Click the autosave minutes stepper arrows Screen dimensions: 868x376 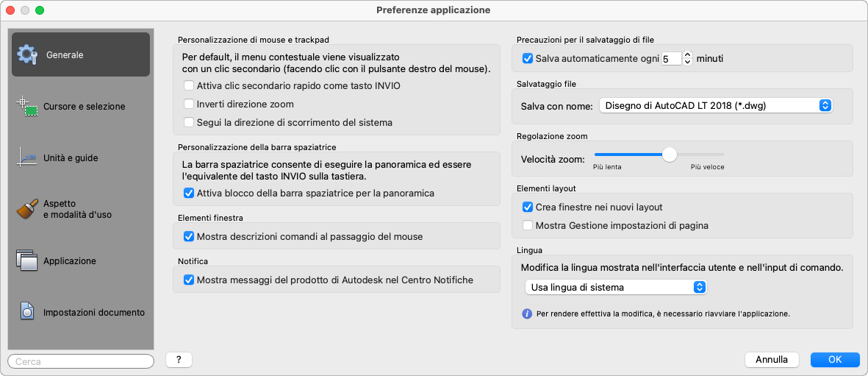pos(688,58)
